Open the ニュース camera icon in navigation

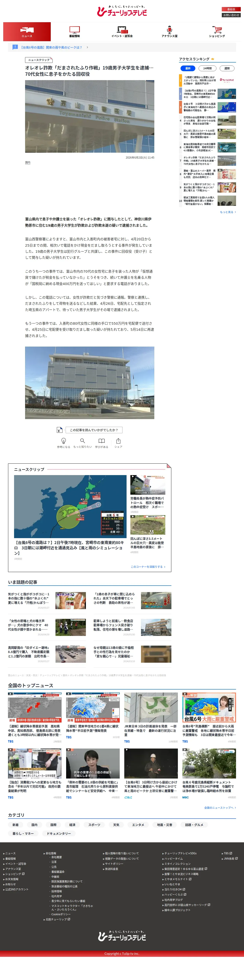click(x=27, y=30)
